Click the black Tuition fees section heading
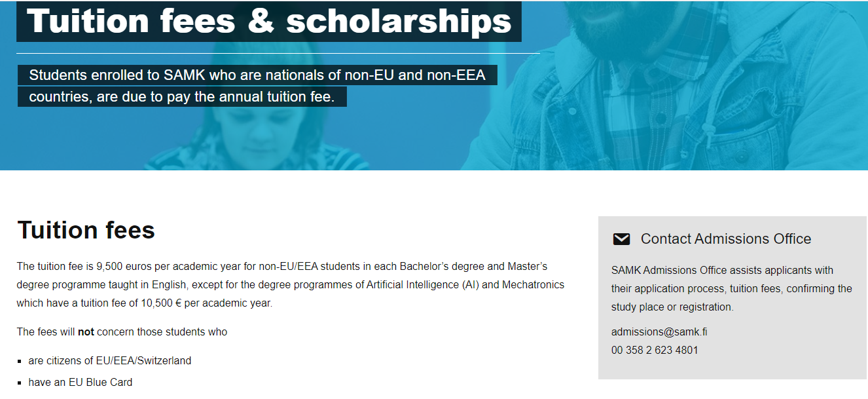 point(86,230)
